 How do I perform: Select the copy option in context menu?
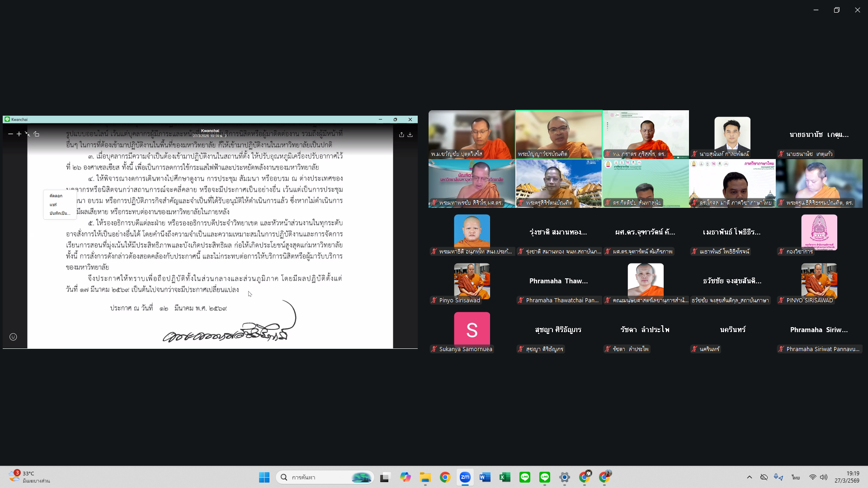[56, 196]
